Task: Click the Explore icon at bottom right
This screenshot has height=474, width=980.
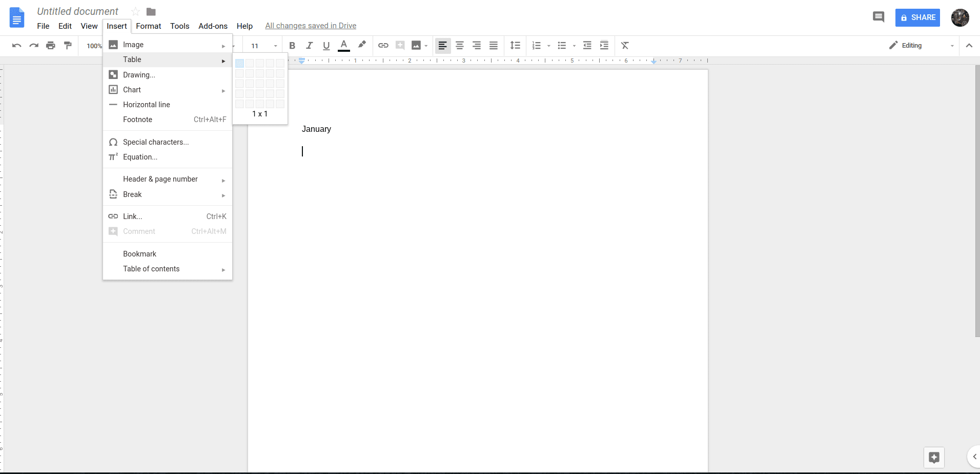Action: 934,457
